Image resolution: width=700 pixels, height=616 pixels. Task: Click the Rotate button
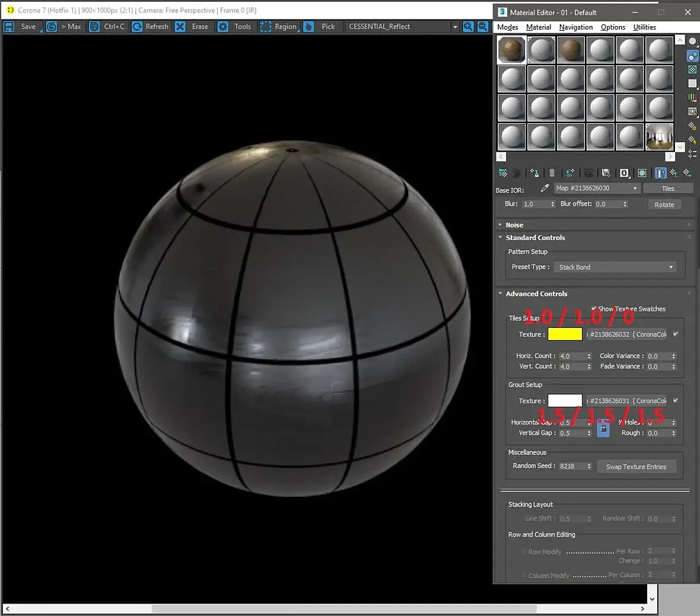[x=664, y=205]
